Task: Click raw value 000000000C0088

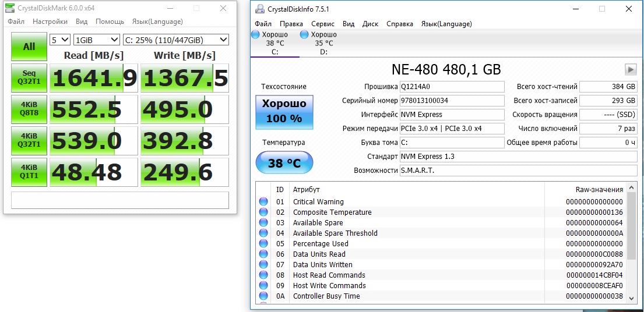Action: click(594, 254)
